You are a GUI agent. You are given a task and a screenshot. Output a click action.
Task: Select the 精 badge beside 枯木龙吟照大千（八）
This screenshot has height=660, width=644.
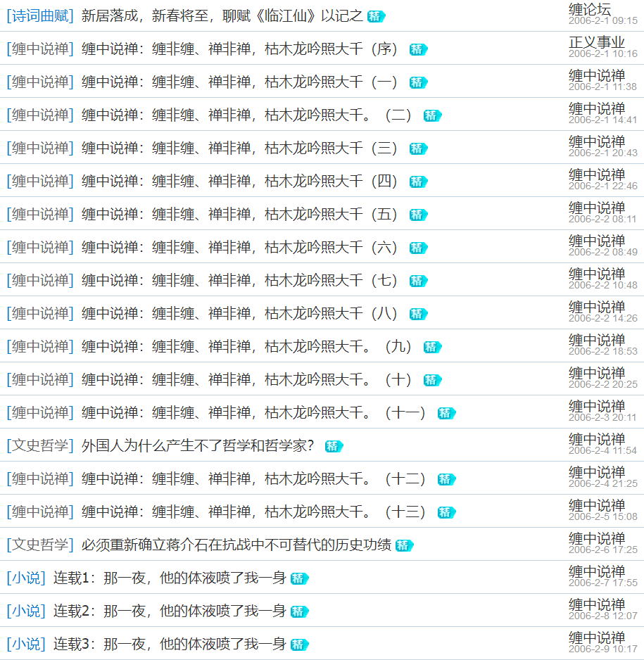[417, 314]
